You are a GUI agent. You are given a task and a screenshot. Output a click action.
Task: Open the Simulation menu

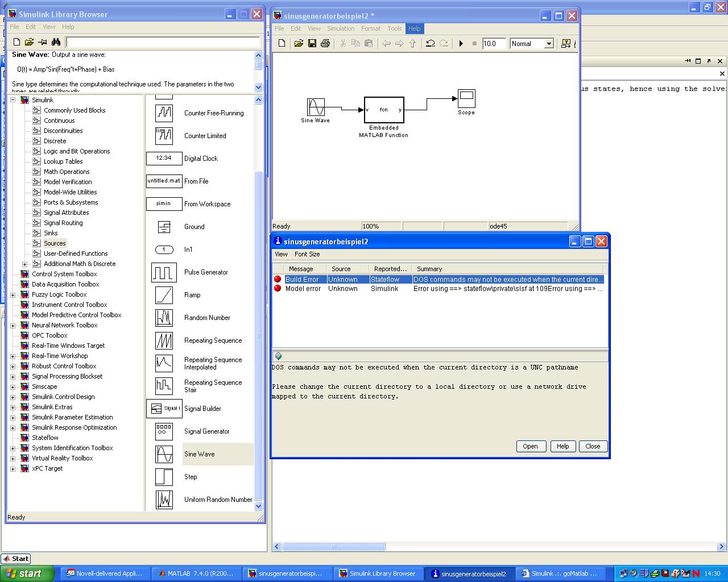(341, 28)
